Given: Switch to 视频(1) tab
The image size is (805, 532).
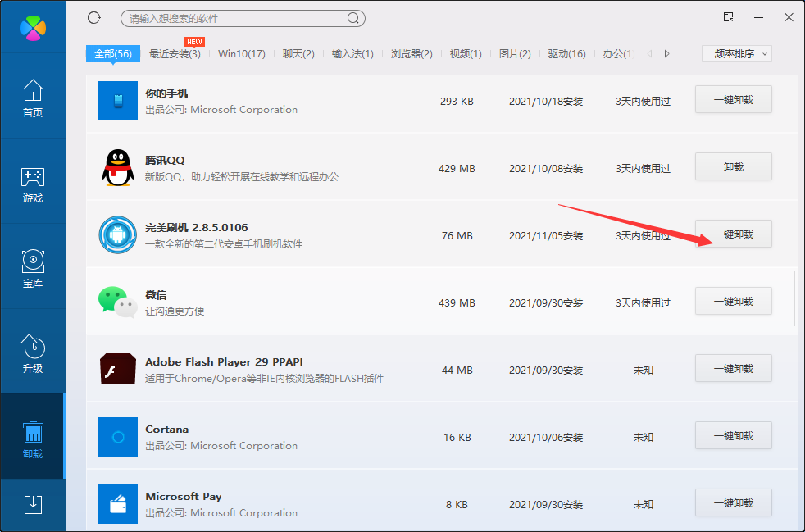Looking at the screenshot, I should click(x=466, y=54).
